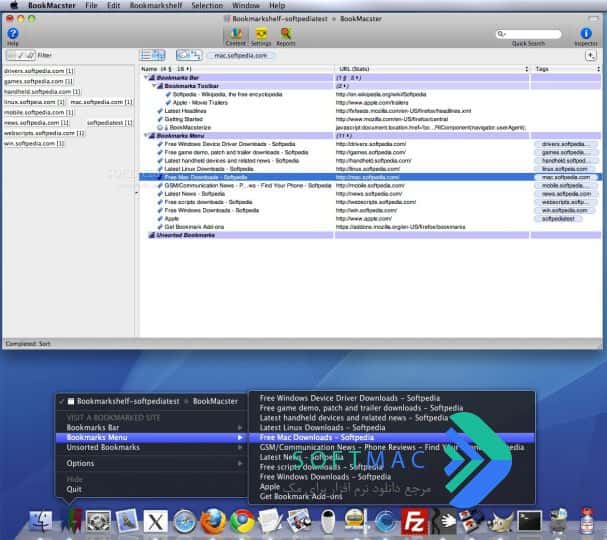Select news.softpedia.com tag in sidebar

[x=36, y=123]
